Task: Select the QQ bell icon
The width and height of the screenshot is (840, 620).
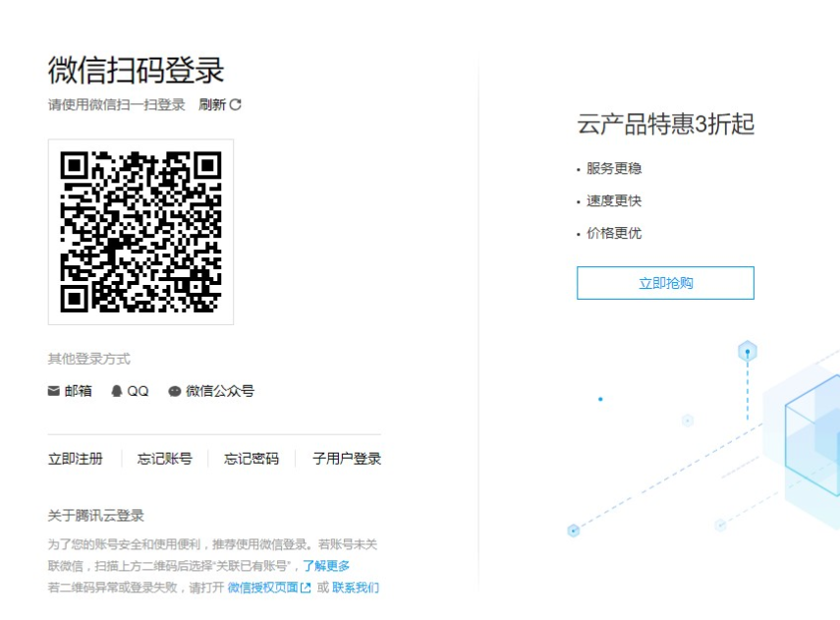Action: point(117,391)
